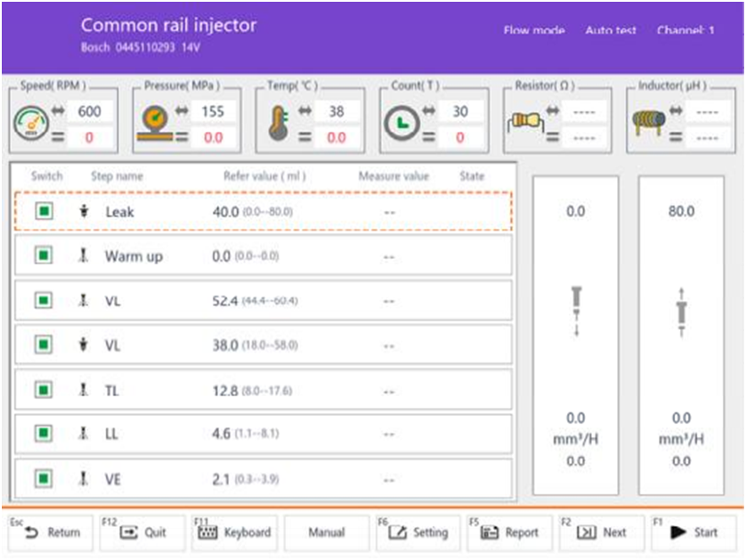This screenshot has height=560, width=746.
Task: Click the upward injector icon in right panel
Action: (681, 311)
